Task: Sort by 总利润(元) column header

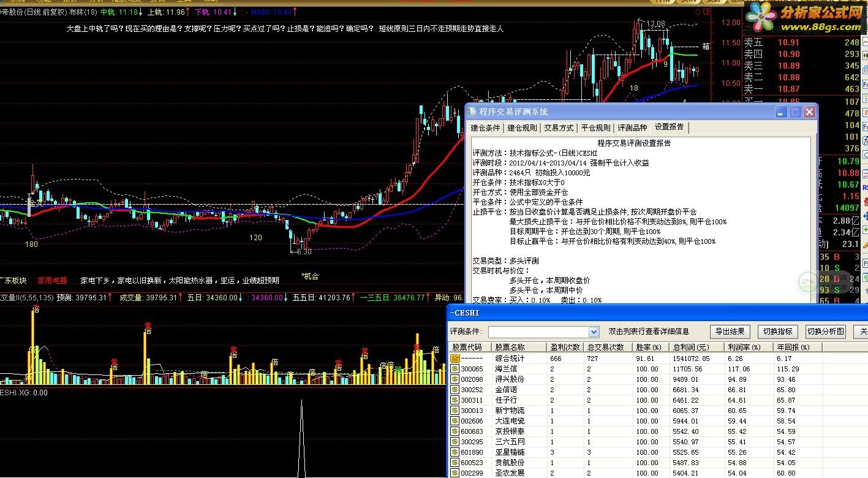Action: 698,347
